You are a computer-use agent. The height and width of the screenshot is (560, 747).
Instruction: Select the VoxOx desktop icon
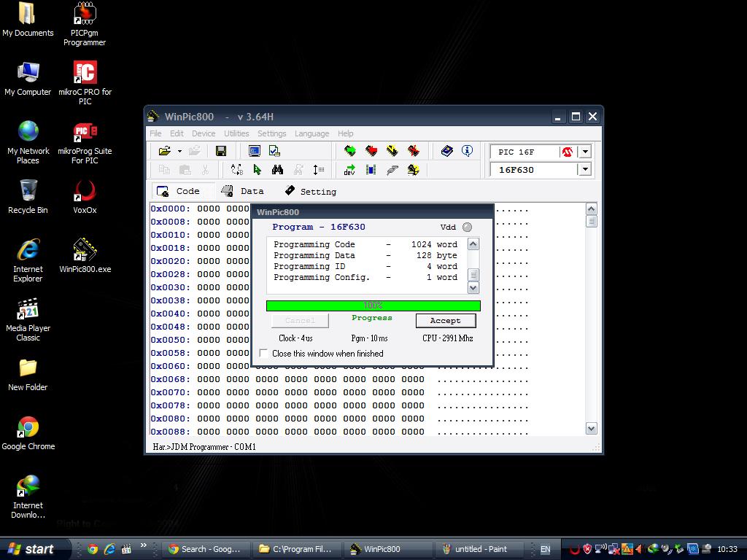[85, 197]
